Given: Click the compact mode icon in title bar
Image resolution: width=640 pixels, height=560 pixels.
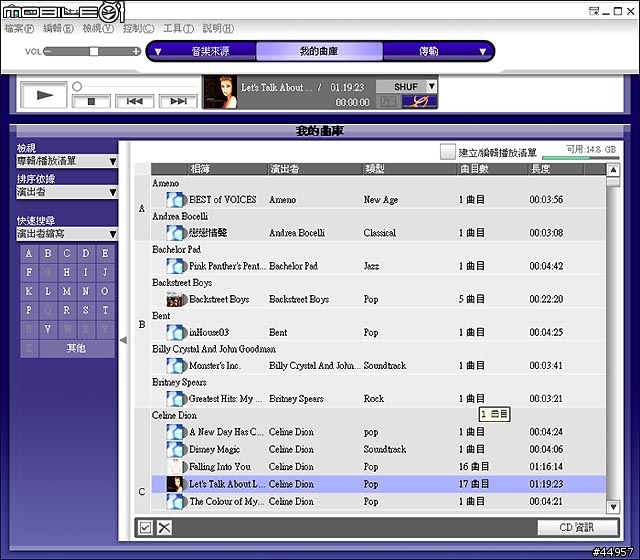Looking at the screenshot, I should click(x=594, y=11).
